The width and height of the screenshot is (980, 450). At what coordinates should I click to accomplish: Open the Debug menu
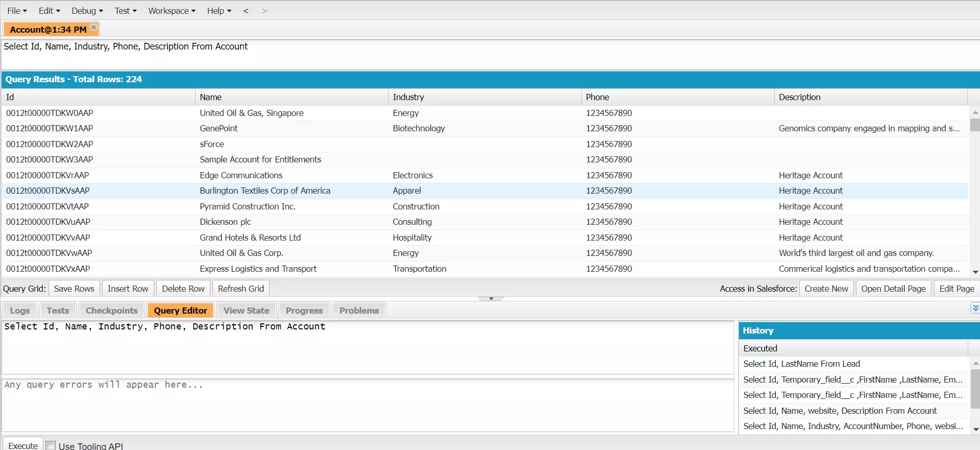[87, 11]
